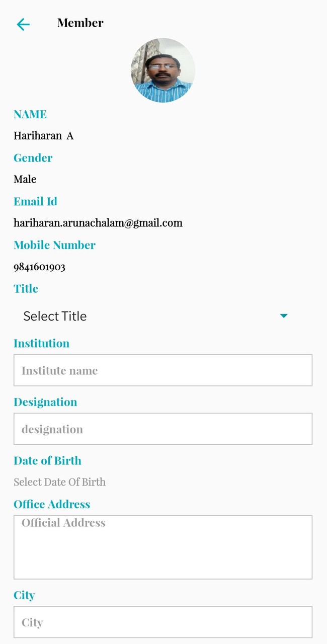Tap the Institution field label
Screen dimensions: 327x644
(42, 344)
